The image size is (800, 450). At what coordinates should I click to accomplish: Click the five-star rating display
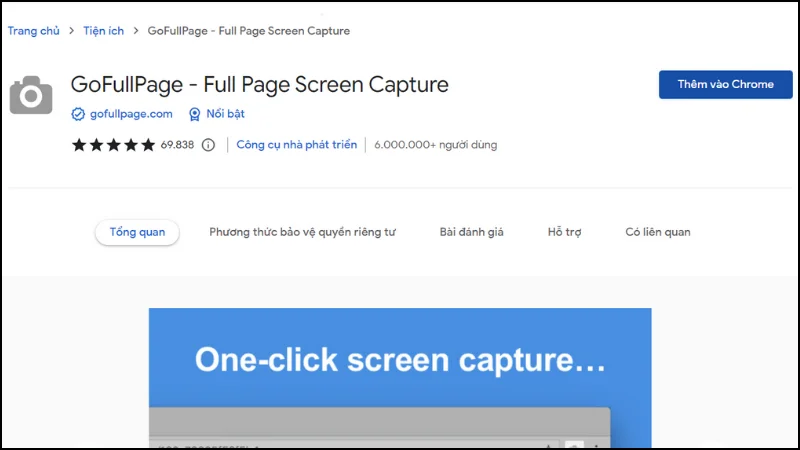[x=113, y=145]
